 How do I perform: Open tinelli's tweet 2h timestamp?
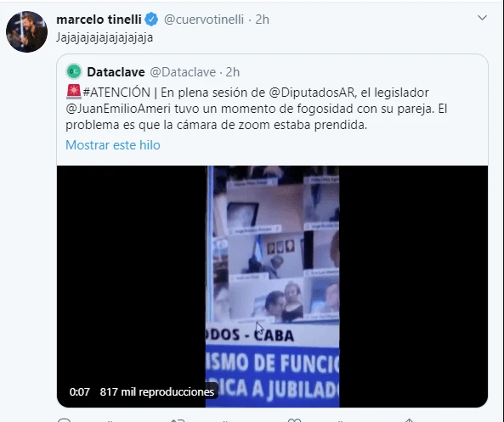[263, 20]
